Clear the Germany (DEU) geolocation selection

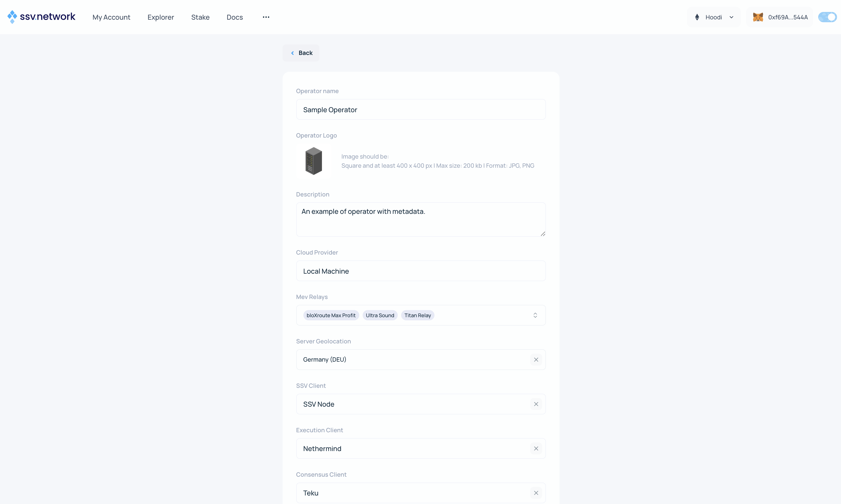coord(536,360)
